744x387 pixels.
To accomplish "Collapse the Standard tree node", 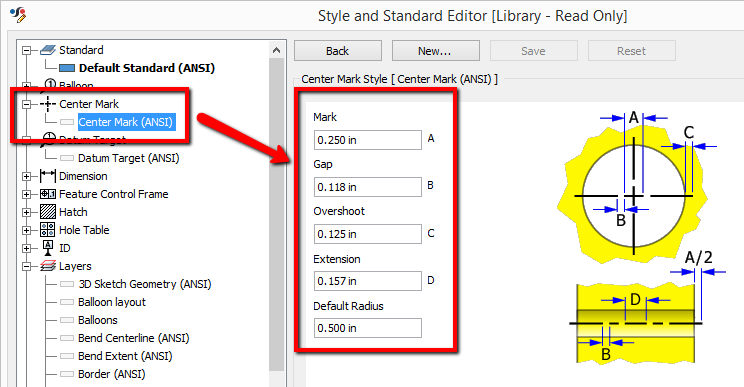I will click(27, 50).
